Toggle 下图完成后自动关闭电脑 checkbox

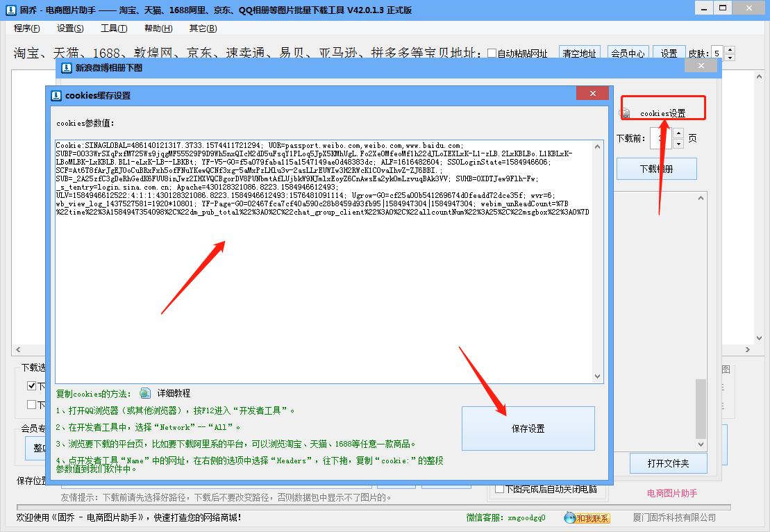499,489
